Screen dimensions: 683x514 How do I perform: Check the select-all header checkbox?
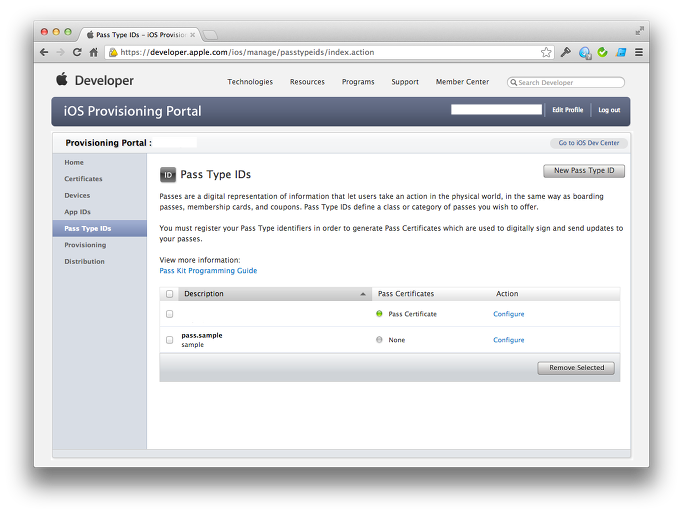(x=169, y=294)
